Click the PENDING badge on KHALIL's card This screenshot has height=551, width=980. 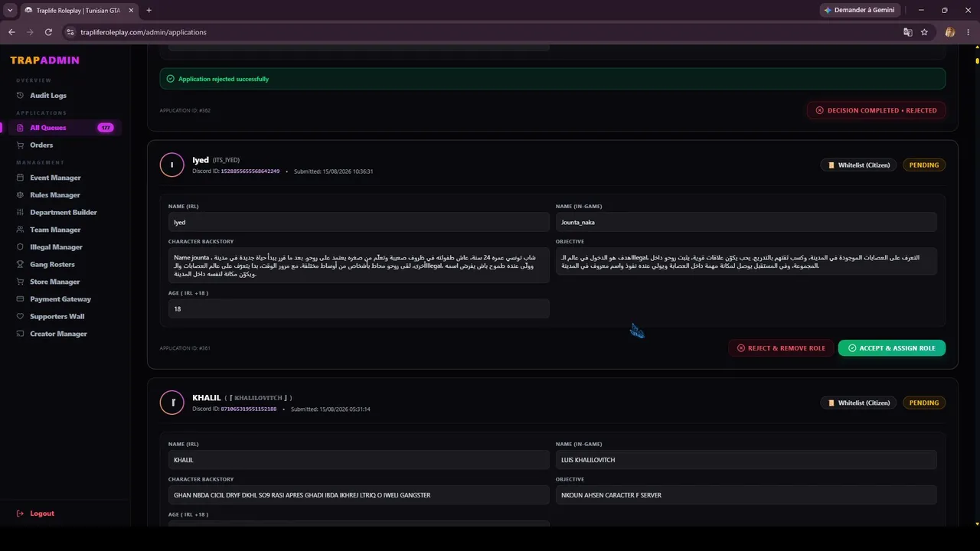(x=924, y=403)
